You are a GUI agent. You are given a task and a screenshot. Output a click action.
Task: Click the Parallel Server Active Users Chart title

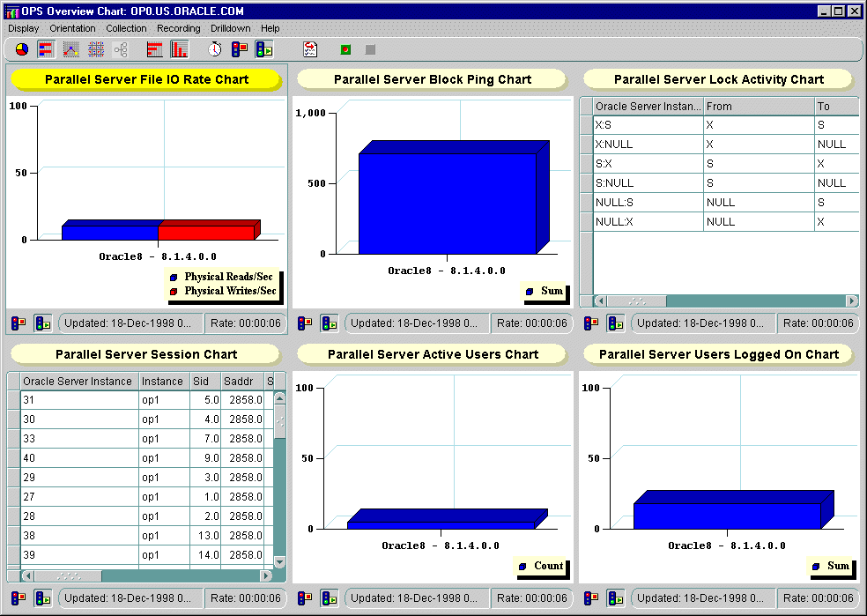point(432,354)
